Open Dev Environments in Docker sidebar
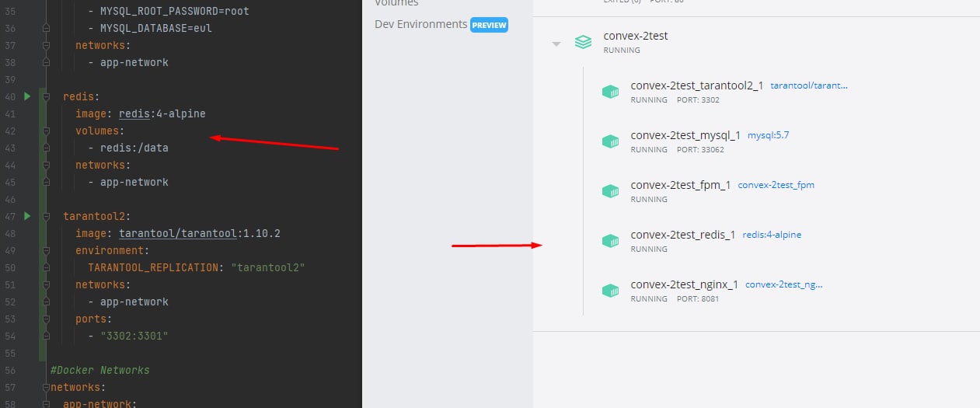Viewport: 980px width, 408px height. [420, 24]
